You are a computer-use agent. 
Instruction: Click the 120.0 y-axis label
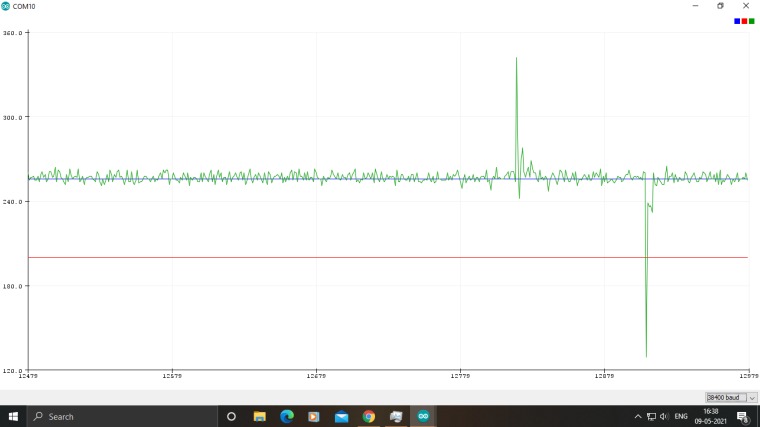click(13, 371)
